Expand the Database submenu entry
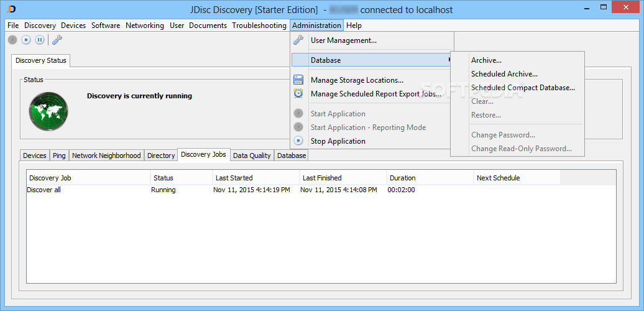 click(372, 60)
